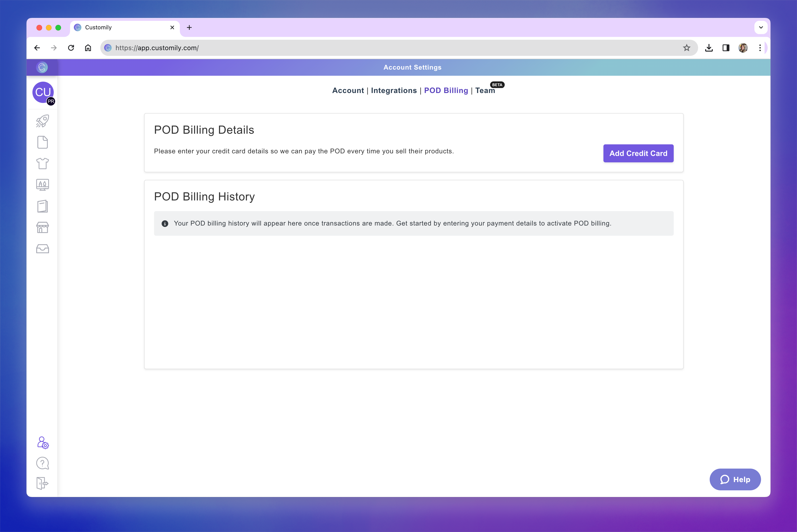Click the Customily logo in the top bar
This screenshot has height=532, width=797.
[x=42, y=67]
